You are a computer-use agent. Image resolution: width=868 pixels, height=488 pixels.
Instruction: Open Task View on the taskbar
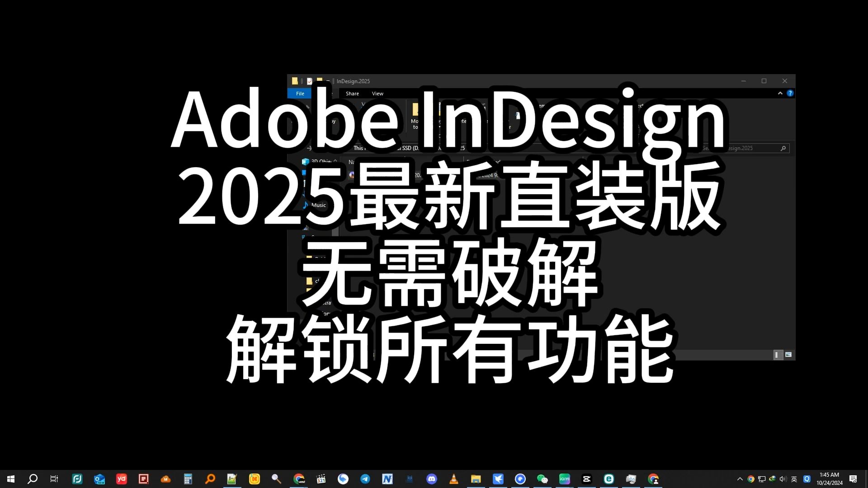[x=54, y=479]
